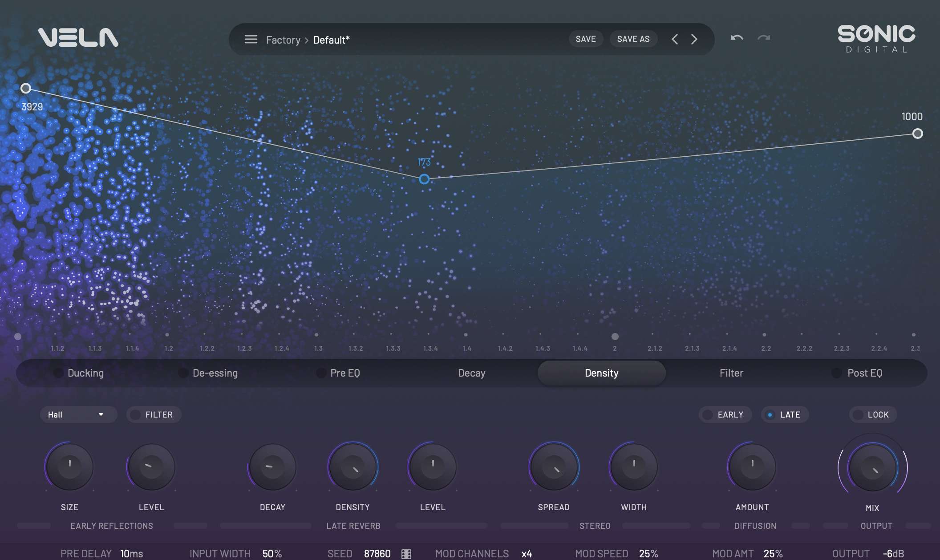The height and width of the screenshot is (560, 940).
Task: Open the Hall reverb type dropdown
Action: [x=78, y=414]
